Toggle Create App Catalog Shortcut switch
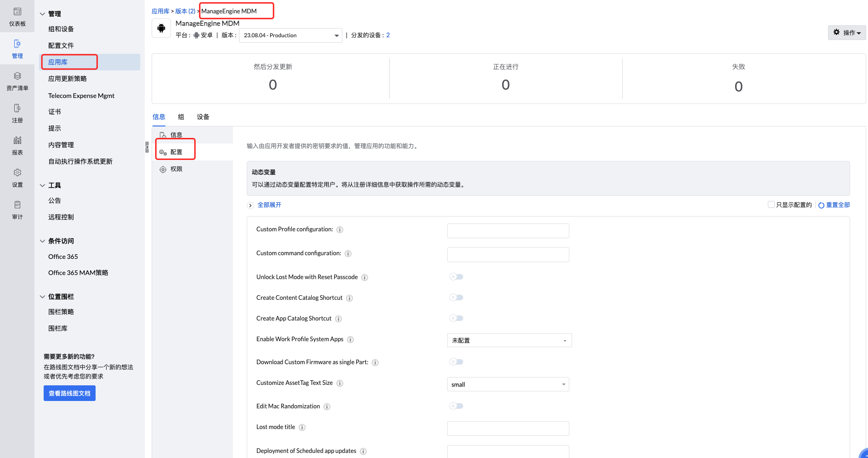The height and width of the screenshot is (458, 868). [456, 318]
